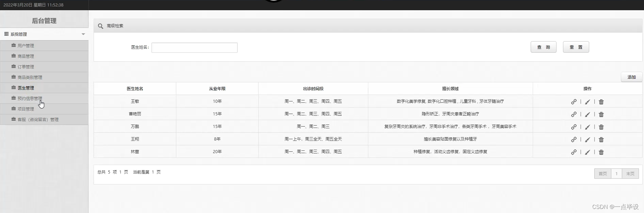Open the link icon for the 20年 doctor row
The height and width of the screenshot is (213, 644).
click(574, 152)
